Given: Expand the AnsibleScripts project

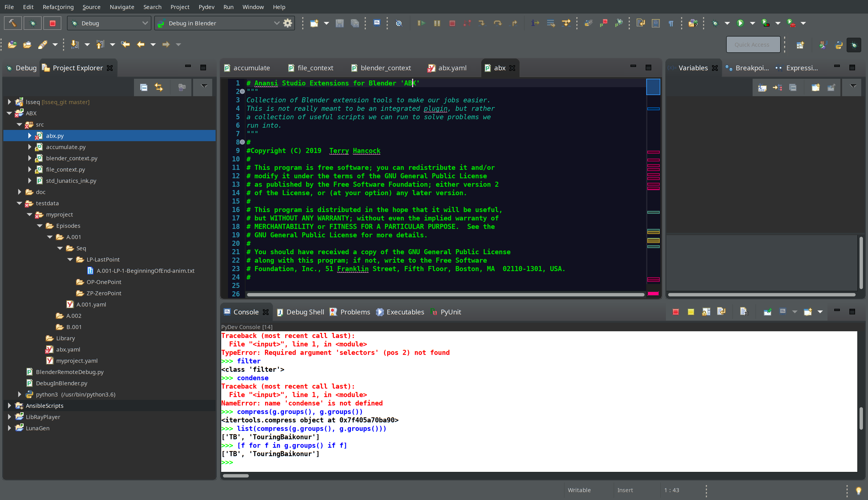Looking at the screenshot, I should click(x=9, y=406).
